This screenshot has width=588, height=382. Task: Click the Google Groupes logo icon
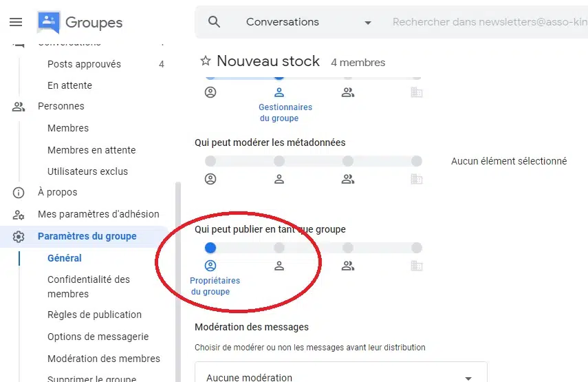(x=49, y=22)
